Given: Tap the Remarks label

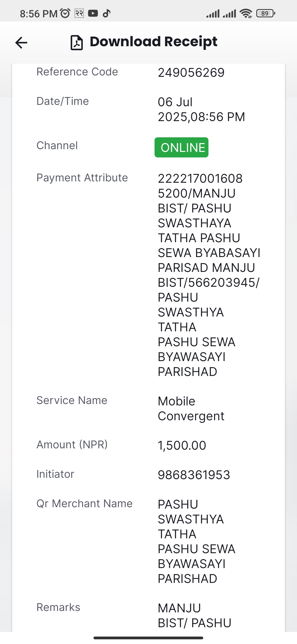Looking at the screenshot, I should point(58,607).
